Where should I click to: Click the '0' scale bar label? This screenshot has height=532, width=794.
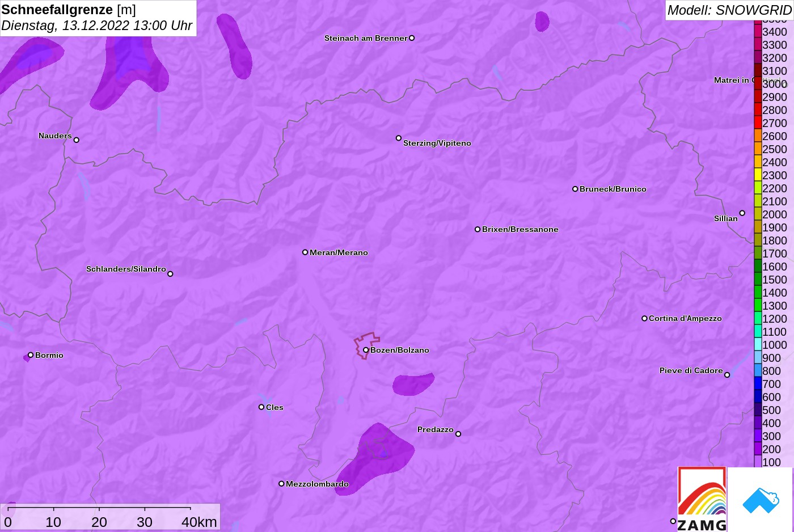[8, 522]
